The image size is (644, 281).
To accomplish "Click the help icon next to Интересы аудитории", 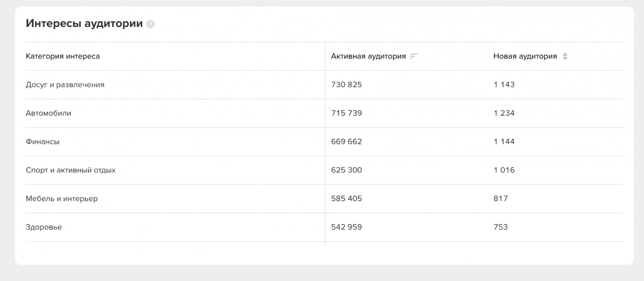I will (x=151, y=24).
